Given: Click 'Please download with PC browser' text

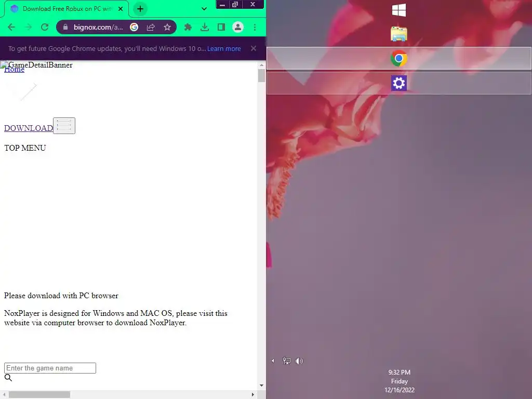Looking at the screenshot, I should [61, 296].
